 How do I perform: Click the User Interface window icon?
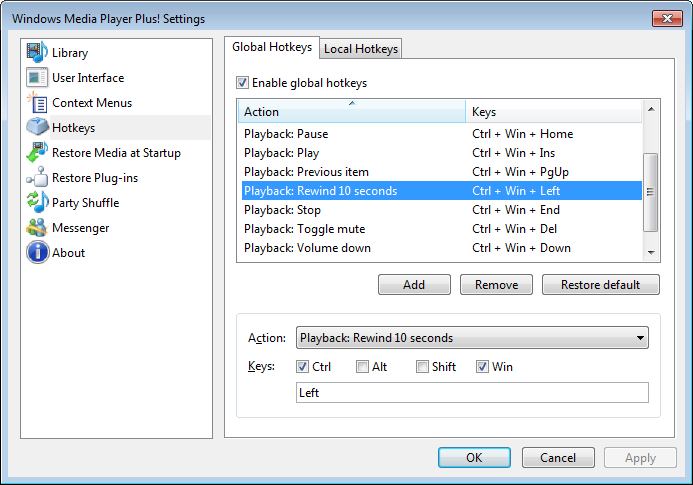pyautogui.click(x=37, y=77)
